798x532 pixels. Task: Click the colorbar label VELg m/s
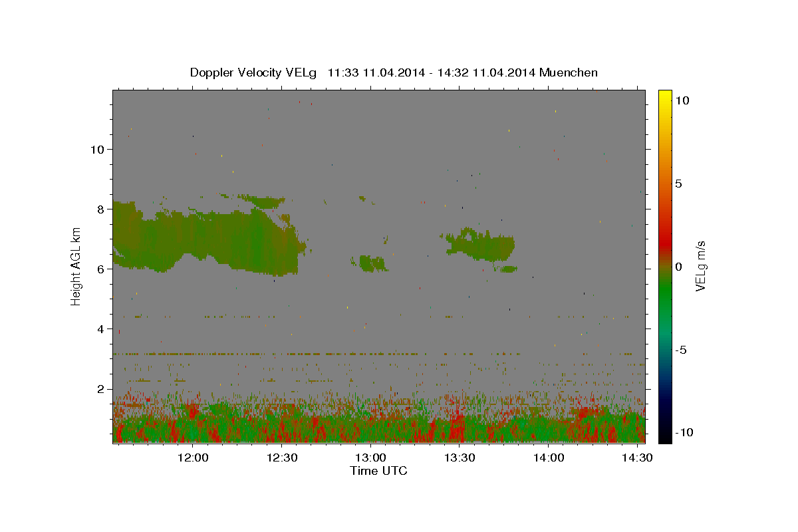tap(700, 266)
